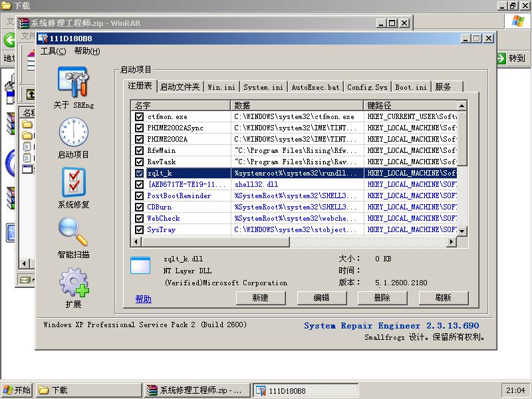Screen dimensions: 532x399
Task: Switch to 下载 taskbar window
Action: (89, 390)
